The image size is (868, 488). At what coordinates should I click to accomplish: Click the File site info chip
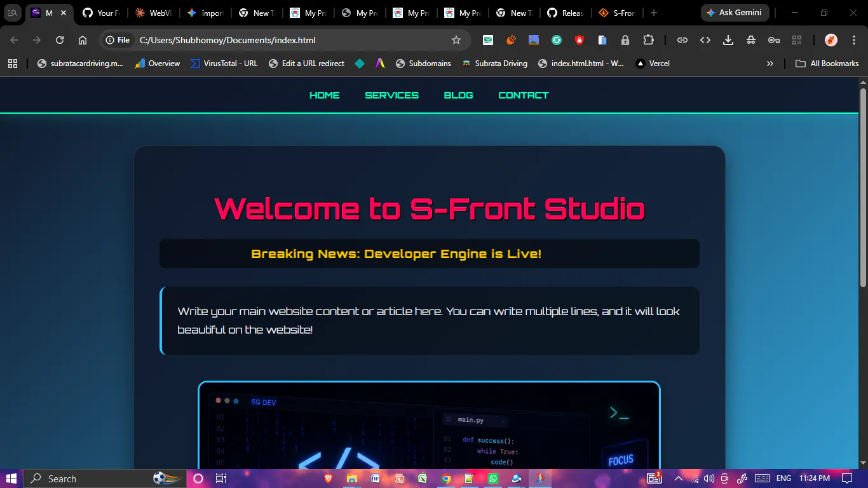click(118, 40)
